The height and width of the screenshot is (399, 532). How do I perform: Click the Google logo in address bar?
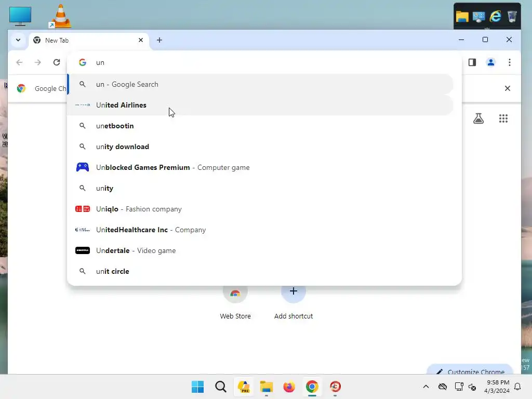tap(83, 62)
